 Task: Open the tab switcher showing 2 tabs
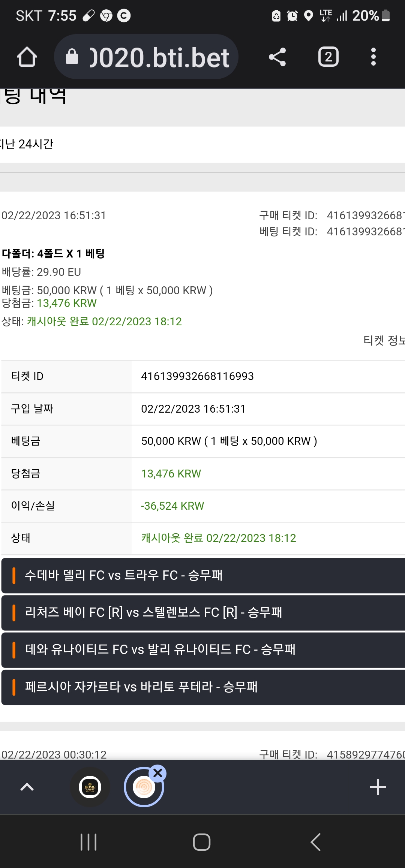pos(328,57)
